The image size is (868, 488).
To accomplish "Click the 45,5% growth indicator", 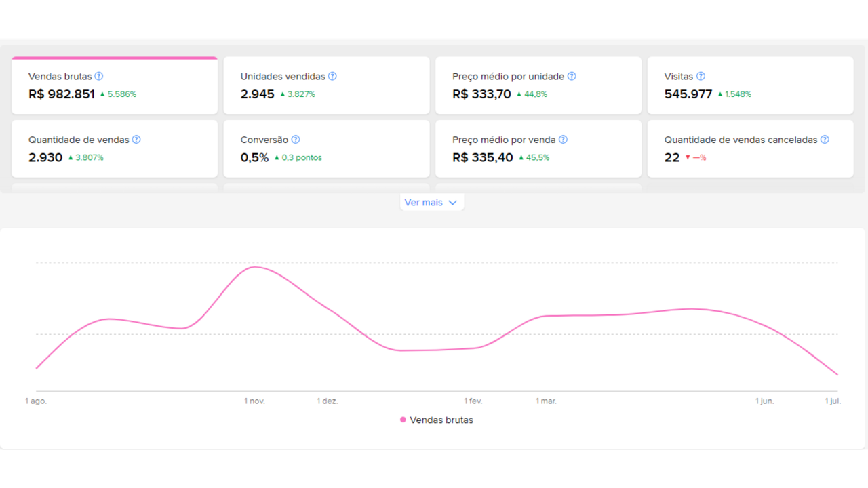I will [534, 157].
